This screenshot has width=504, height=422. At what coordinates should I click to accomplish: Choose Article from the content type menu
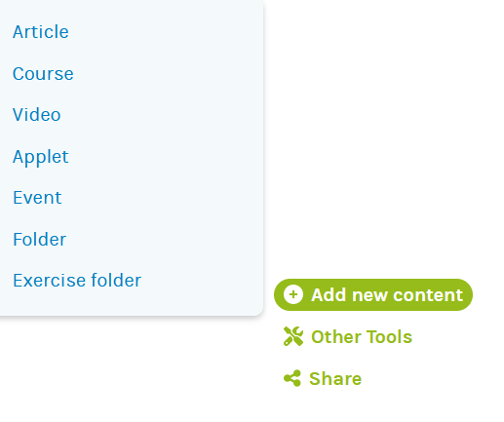pos(41,32)
